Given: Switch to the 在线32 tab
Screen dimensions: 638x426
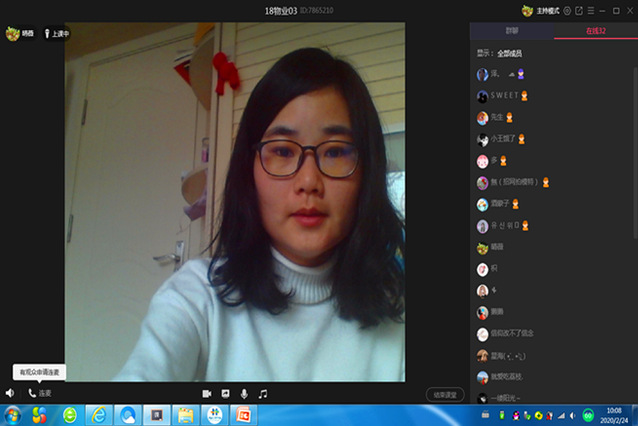Looking at the screenshot, I should (595, 32).
